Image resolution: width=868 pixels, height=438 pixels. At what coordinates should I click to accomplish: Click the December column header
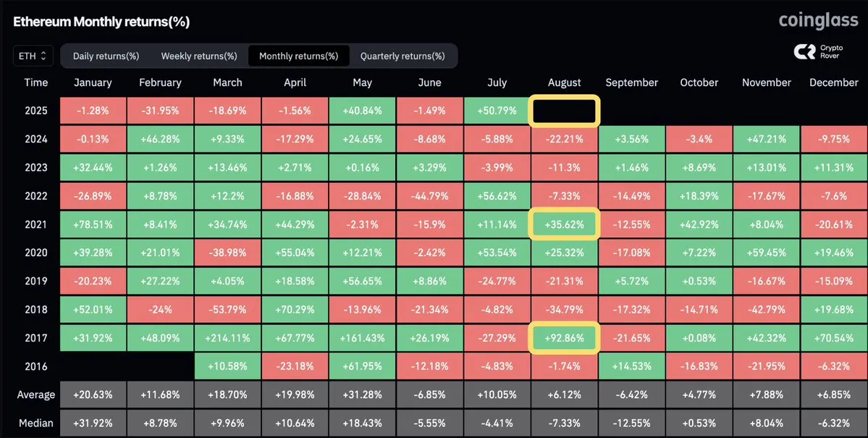click(x=834, y=83)
